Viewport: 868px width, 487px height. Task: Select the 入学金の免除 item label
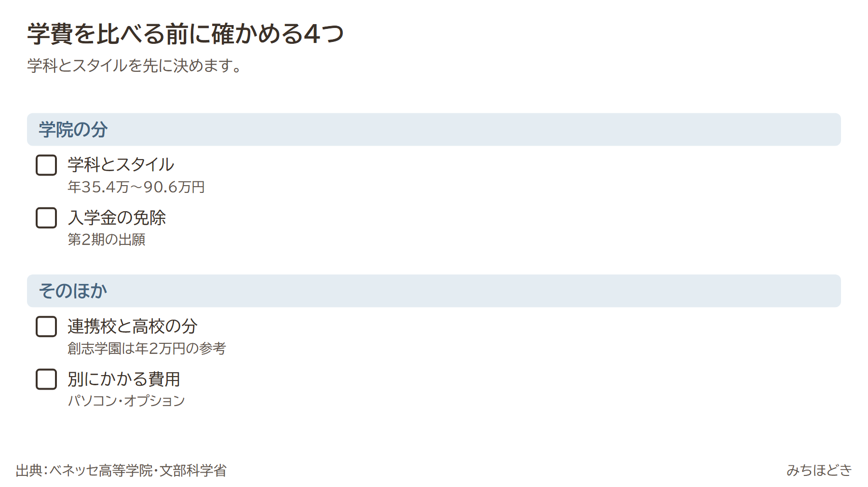pos(117,217)
